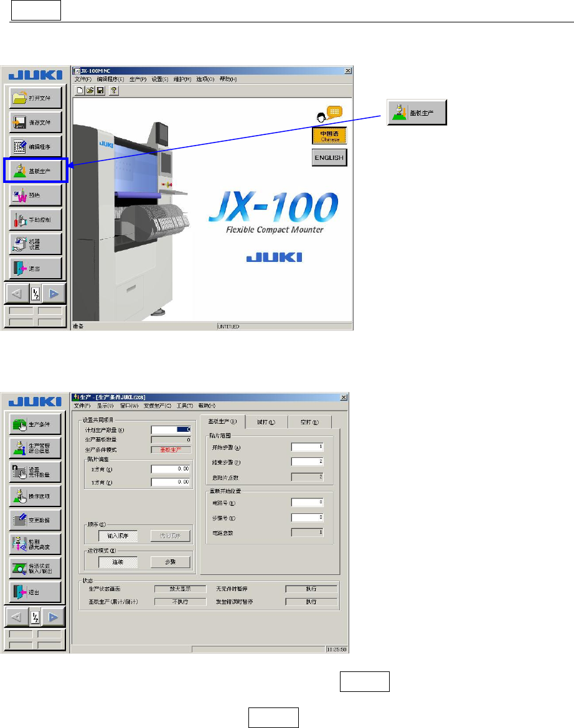The width and height of the screenshot is (574, 728).
Task: Select 步骤 run mode toggle
Action: (x=171, y=562)
